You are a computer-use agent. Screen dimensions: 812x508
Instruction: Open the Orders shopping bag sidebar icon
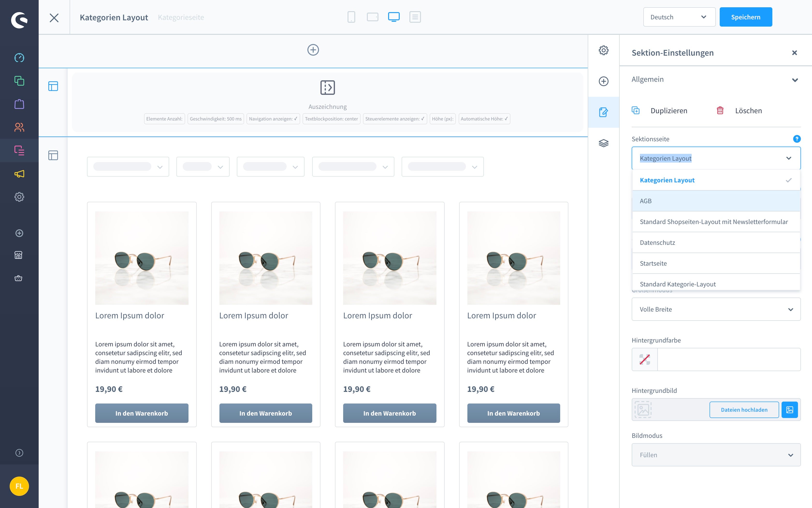click(x=19, y=104)
